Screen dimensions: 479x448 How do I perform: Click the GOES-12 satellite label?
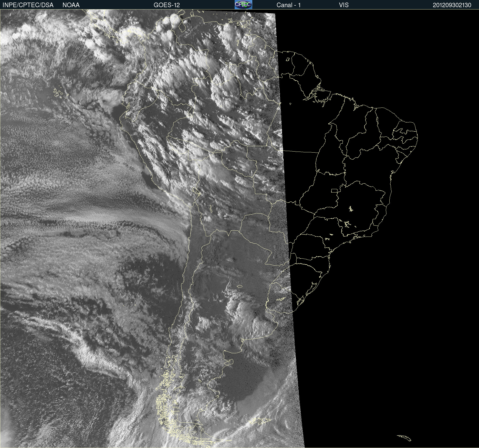pos(167,5)
